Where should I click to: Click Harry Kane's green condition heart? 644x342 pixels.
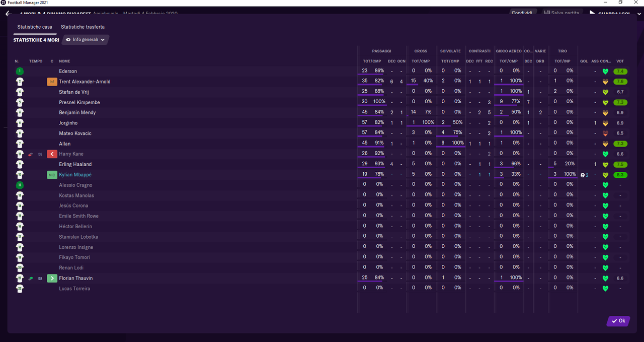click(605, 154)
